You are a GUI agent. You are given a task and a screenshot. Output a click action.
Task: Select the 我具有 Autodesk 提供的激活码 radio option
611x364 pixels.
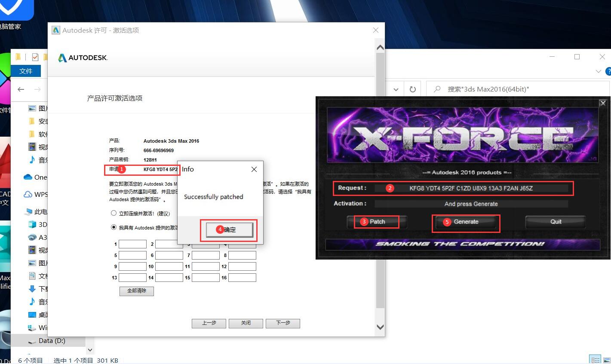point(114,227)
